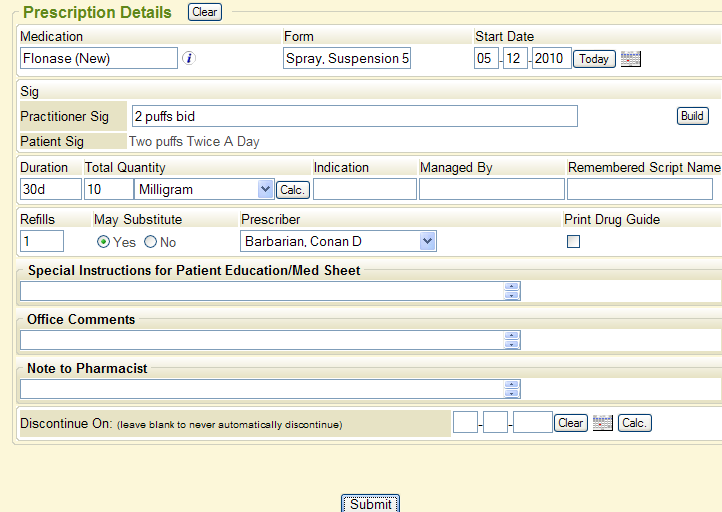Open the Prescriber dropdown list
Image resolution: width=722 pixels, height=512 pixels.
[x=427, y=241]
